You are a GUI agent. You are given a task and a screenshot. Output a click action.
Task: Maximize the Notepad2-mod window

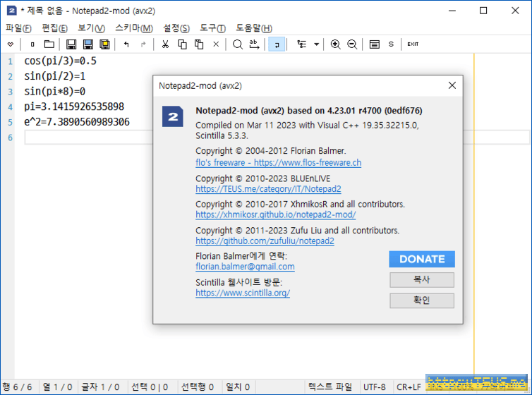(483, 11)
